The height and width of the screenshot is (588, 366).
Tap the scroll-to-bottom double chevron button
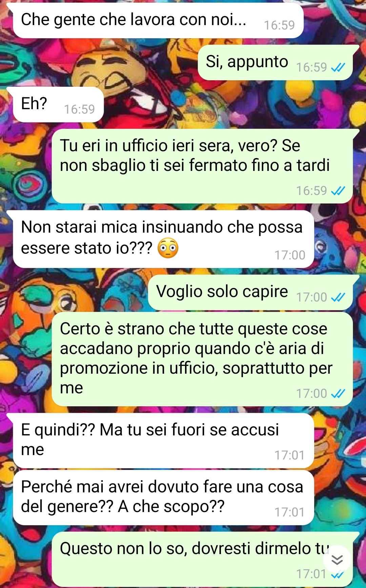[337, 560]
